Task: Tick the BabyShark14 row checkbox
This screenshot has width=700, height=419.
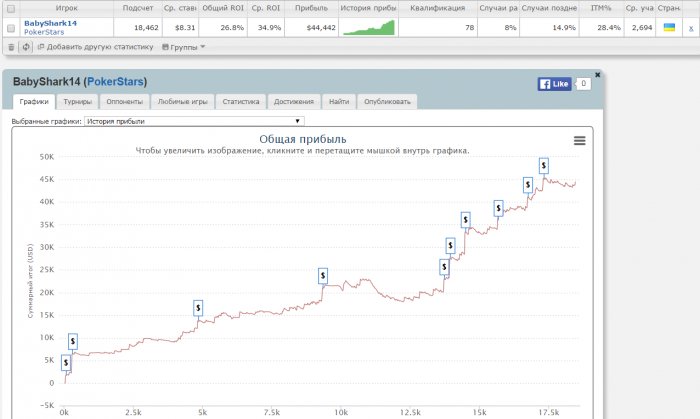Action: pos(11,28)
